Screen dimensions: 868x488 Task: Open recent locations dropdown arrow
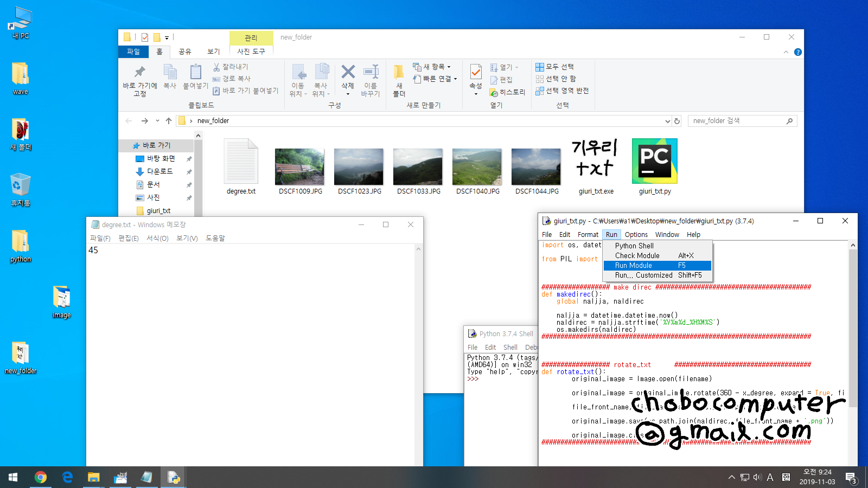[x=157, y=121]
